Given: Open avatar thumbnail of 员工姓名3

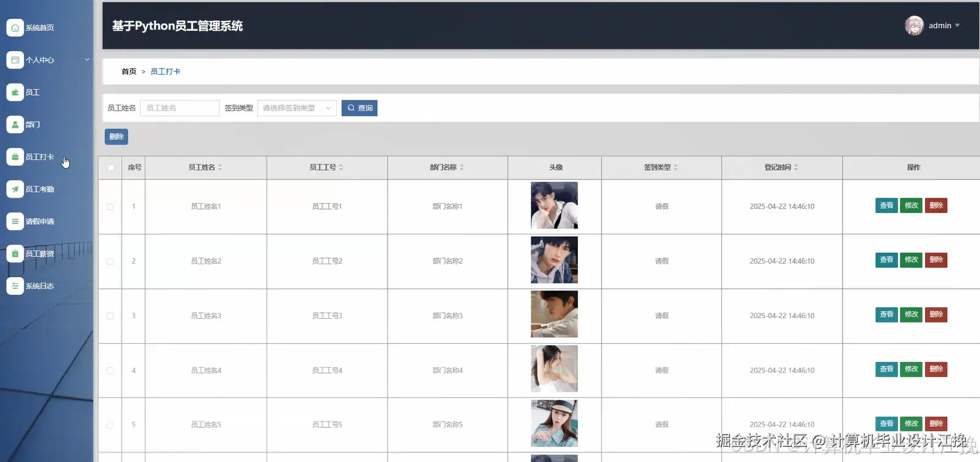Looking at the screenshot, I should (x=554, y=315).
